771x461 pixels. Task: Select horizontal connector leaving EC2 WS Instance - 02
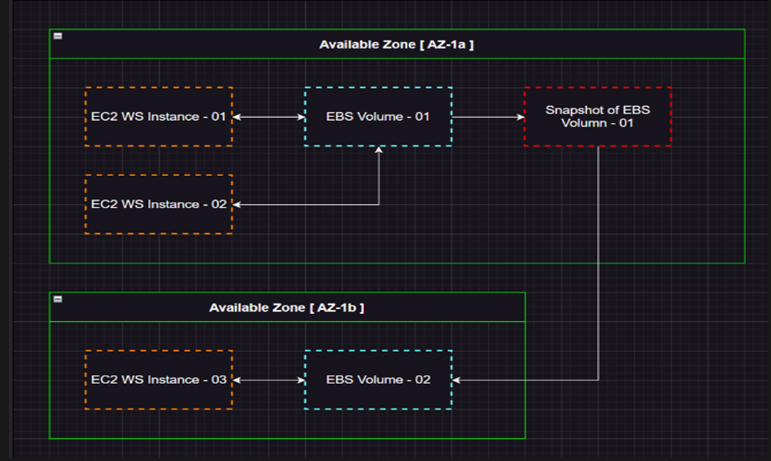pyautogui.click(x=300, y=204)
